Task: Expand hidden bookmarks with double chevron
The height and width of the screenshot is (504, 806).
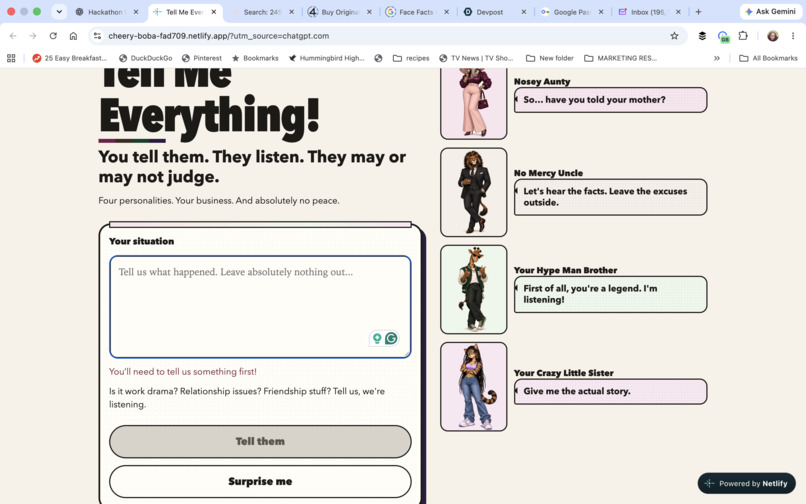Action: [x=717, y=58]
